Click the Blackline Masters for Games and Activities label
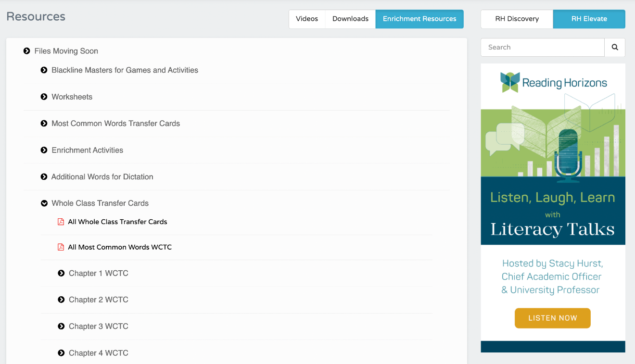This screenshot has height=364, width=635. point(125,70)
